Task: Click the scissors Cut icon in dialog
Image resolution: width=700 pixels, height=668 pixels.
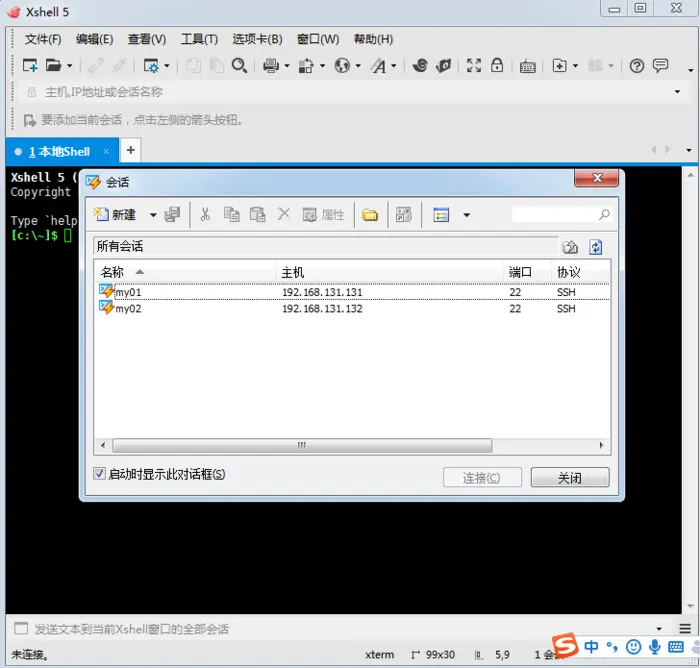Action: 205,214
